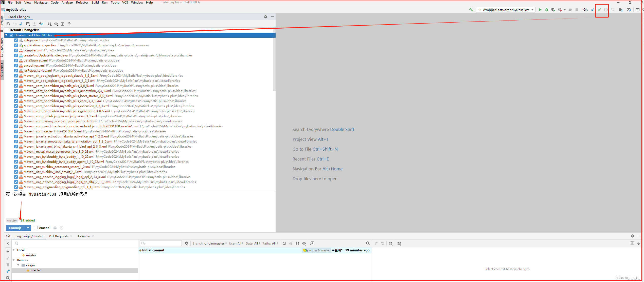Run WrapperTests with the green play icon

tap(540, 10)
